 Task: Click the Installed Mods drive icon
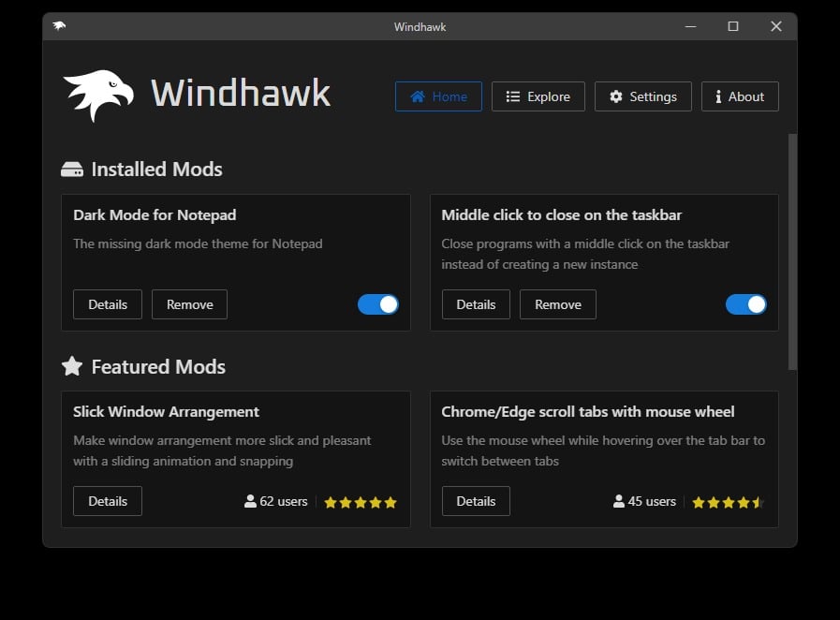coord(72,170)
